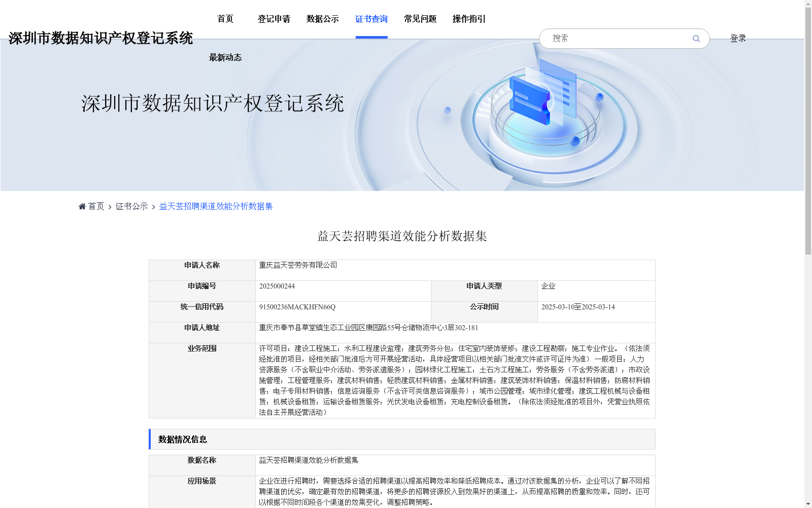Click the 证书公示 breadcrumb link
812x508 pixels.
pyautogui.click(x=131, y=206)
